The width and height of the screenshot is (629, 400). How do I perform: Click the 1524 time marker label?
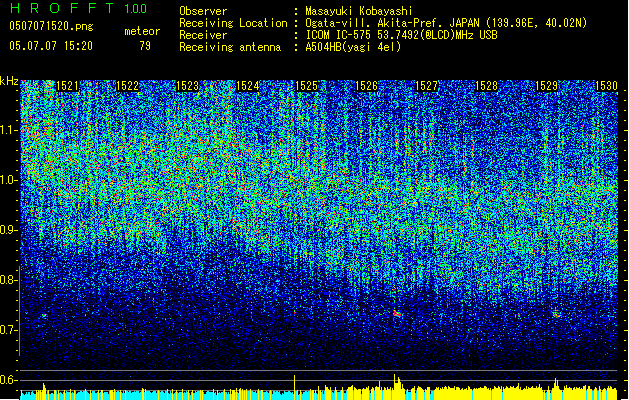(x=247, y=86)
